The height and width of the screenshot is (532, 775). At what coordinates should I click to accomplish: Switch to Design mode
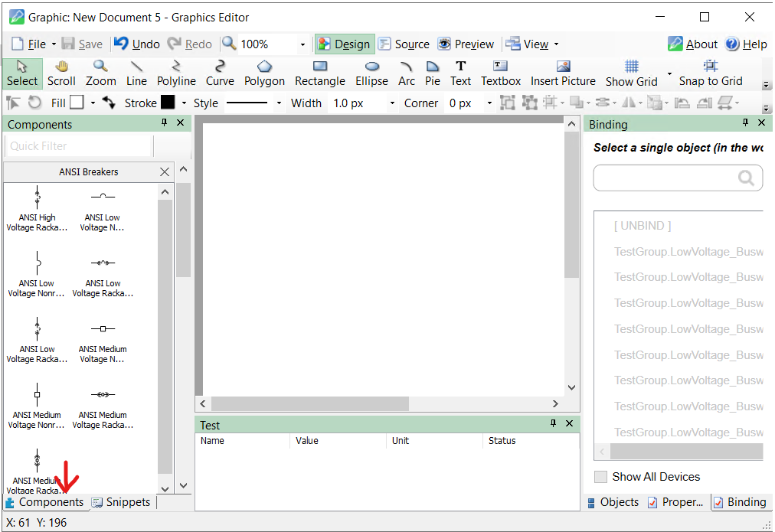click(x=345, y=44)
